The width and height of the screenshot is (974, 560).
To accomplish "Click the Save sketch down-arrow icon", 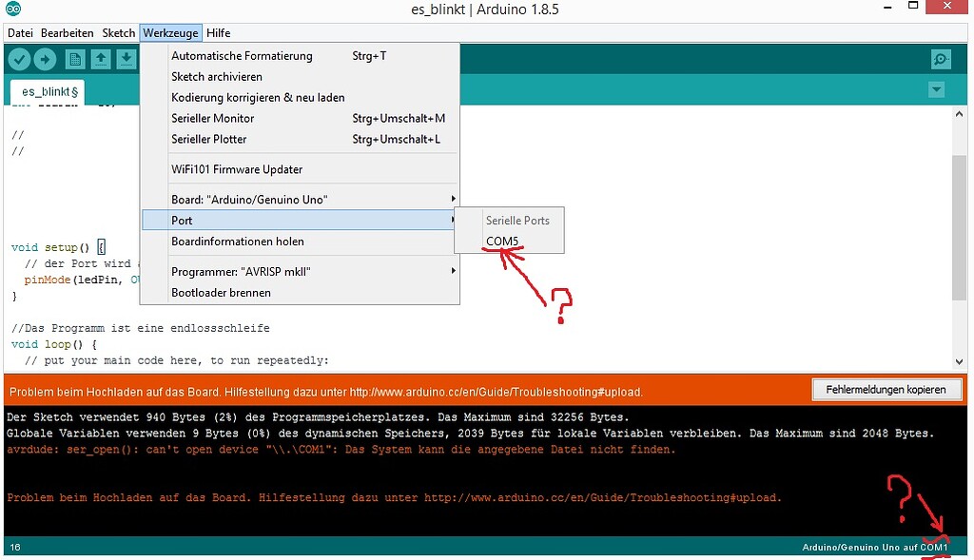I will point(127,60).
